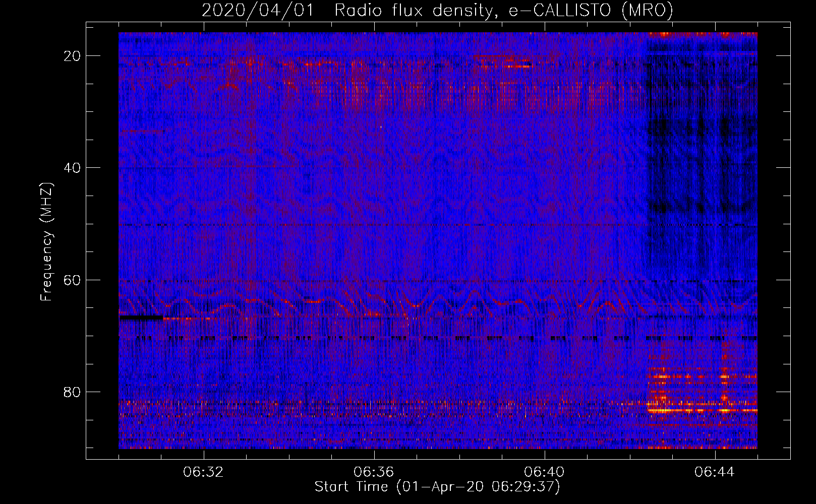Click the plot title '2020/04/01 Radio flux density, e-CALLISTO (MRO)'
Image resolution: width=816 pixels, height=504 pixels.
(437, 10)
